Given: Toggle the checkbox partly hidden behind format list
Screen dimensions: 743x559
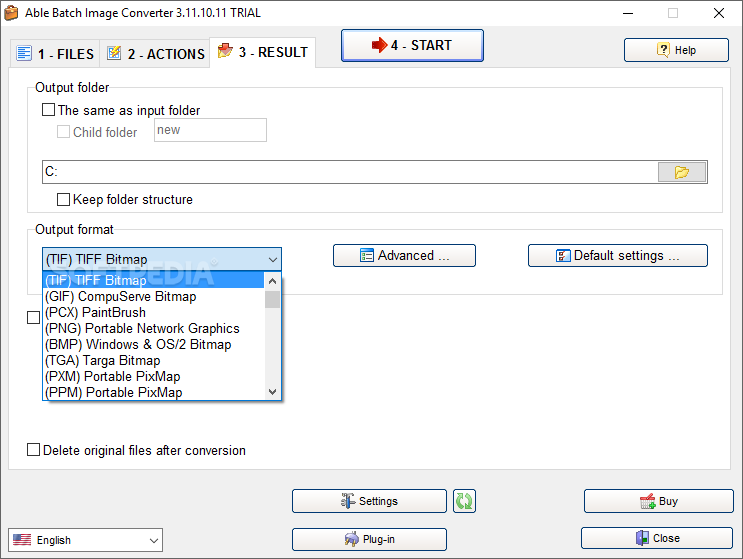Looking at the screenshot, I should tap(34, 317).
